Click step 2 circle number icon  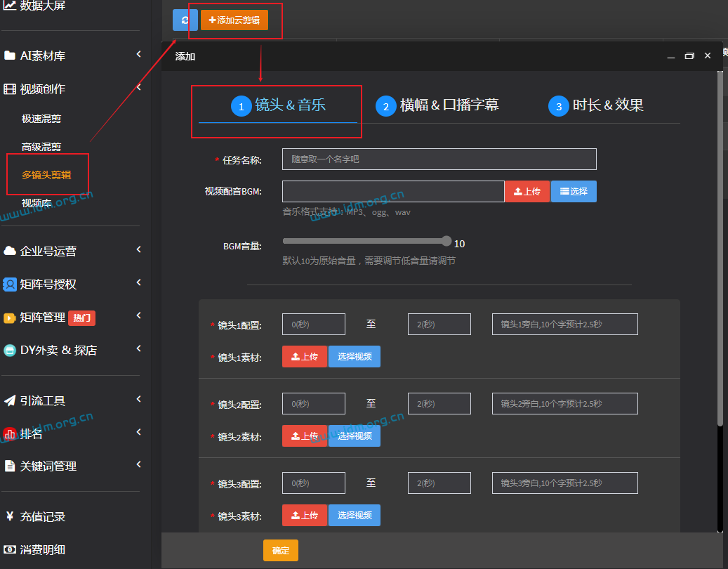(x=386, y=106)
